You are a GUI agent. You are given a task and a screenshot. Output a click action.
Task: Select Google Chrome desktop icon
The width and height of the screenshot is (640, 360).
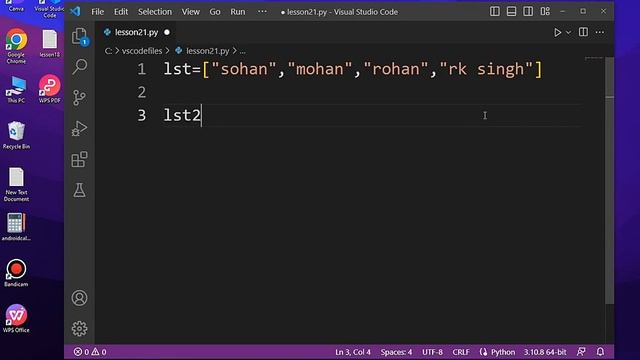coord(16,46)
